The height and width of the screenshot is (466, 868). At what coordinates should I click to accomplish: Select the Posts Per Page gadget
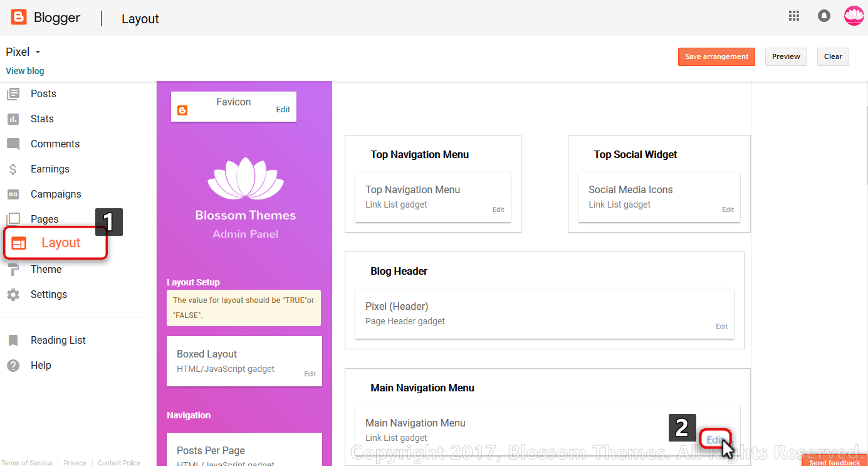click(x=244, y=450)
